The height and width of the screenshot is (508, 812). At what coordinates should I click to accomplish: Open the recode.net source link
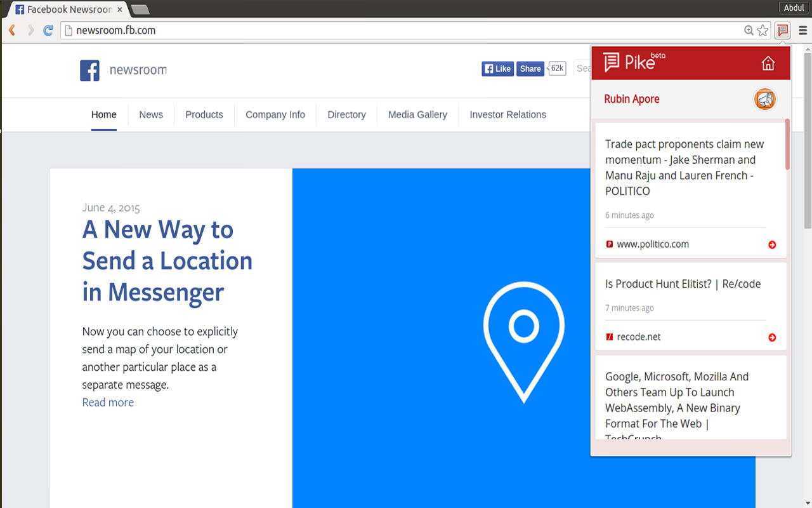(x=639, y=337)
